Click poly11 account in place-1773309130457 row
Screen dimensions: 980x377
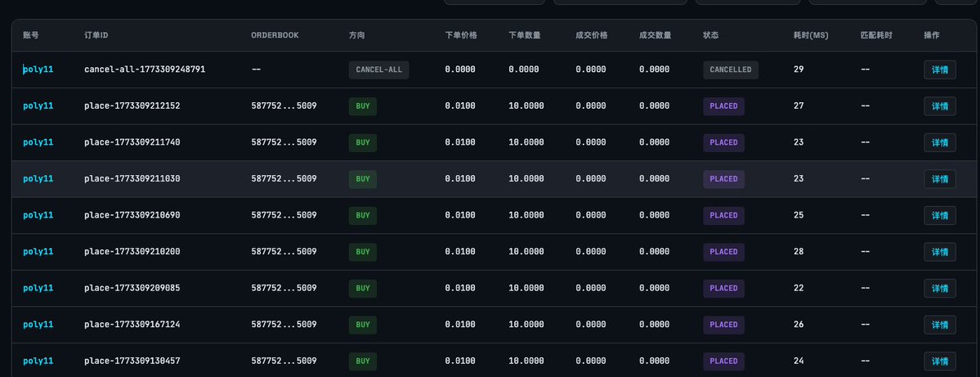coord(38,361)
